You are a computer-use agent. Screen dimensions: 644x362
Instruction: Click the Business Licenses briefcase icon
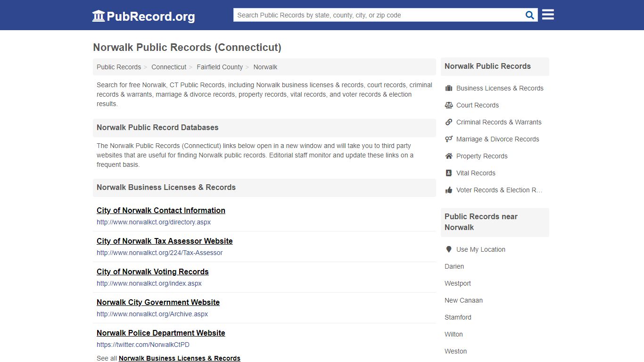click(449, 88)
